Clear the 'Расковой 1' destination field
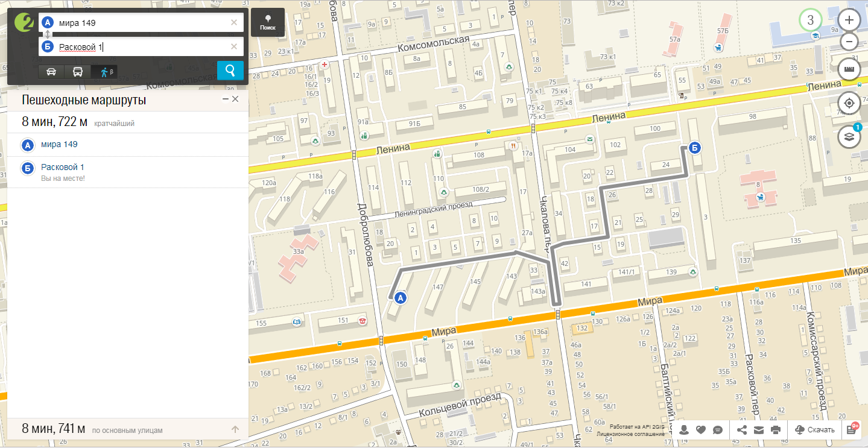The image size is (868, 448). pos(233,47)
